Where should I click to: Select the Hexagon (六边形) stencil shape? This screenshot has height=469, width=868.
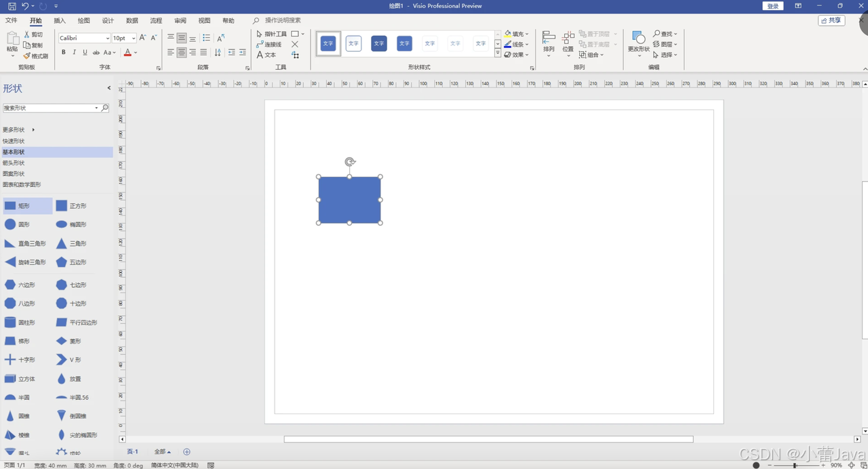pyautogui.click(x=10, y=285)
